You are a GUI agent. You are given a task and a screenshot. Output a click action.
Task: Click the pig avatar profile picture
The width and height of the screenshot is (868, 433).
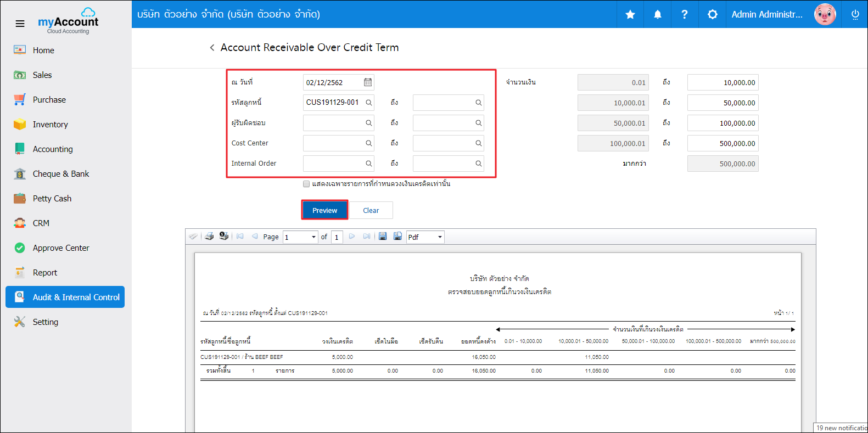click(825, 14)
